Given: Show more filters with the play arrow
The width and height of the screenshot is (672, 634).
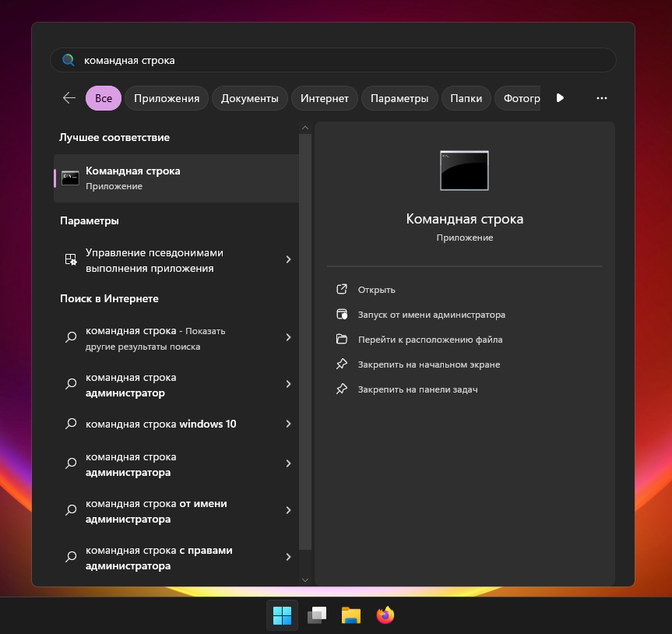Looking at the screenshot, I should [x=560, y=98].
